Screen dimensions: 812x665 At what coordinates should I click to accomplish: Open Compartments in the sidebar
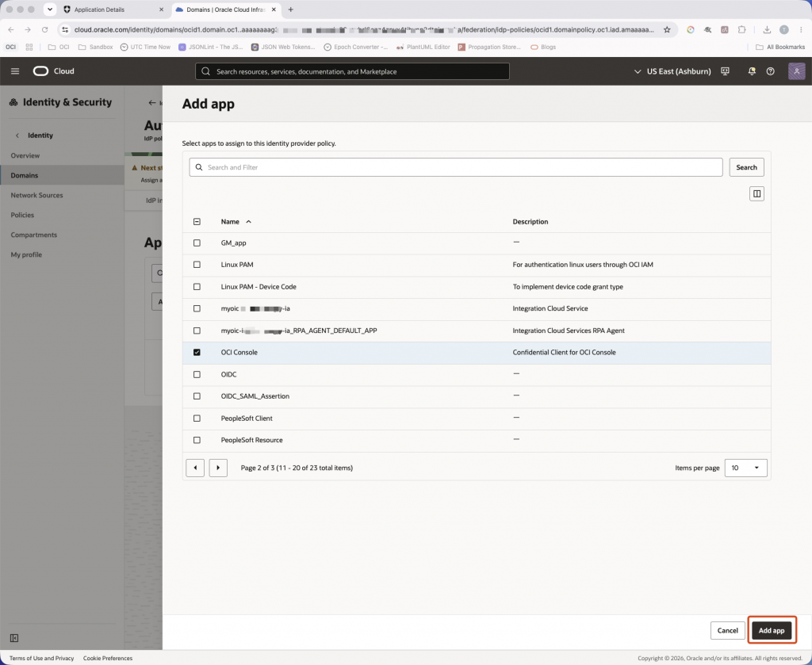(33, 235)
